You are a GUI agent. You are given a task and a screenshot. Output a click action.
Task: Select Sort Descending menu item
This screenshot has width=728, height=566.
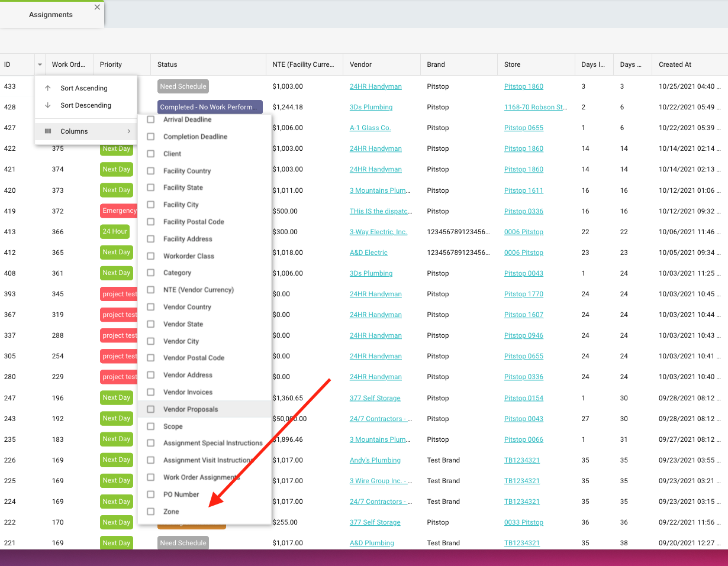pos(86,105)
